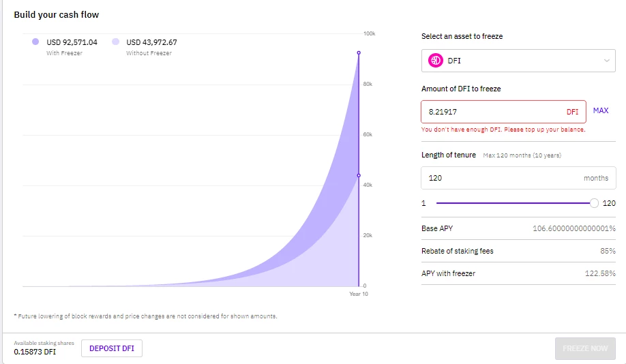The image size is (626, 364).
Task: Click the USD 43,972.67 legend value
Action: (x=151, y=42)
